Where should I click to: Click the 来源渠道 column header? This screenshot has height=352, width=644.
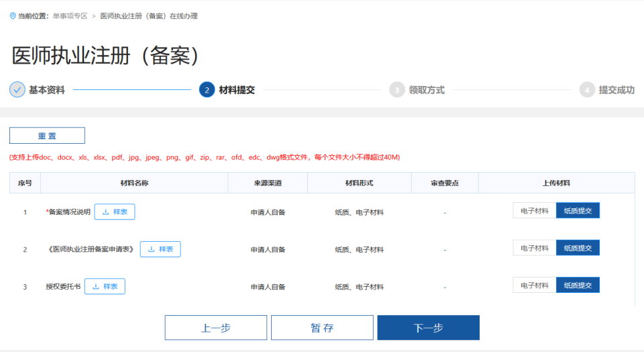[268, 183]
